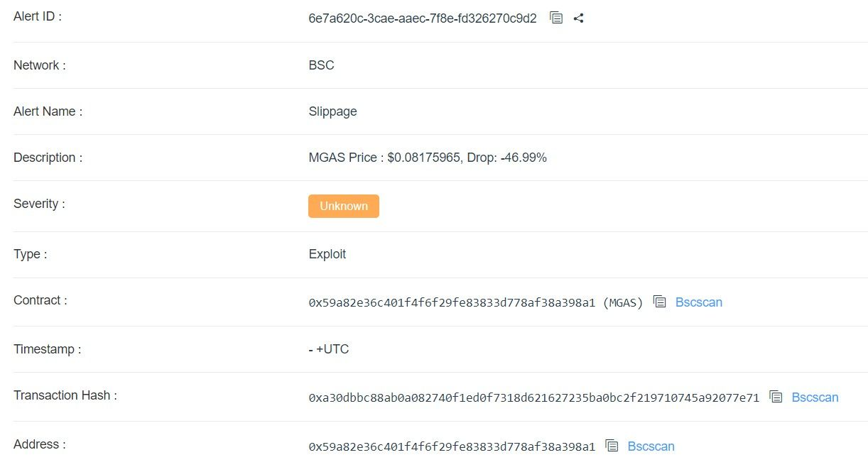The height and width of the screenshot is (472, 868).
Task: Copy the transaction hash
Action: (776, 397)
